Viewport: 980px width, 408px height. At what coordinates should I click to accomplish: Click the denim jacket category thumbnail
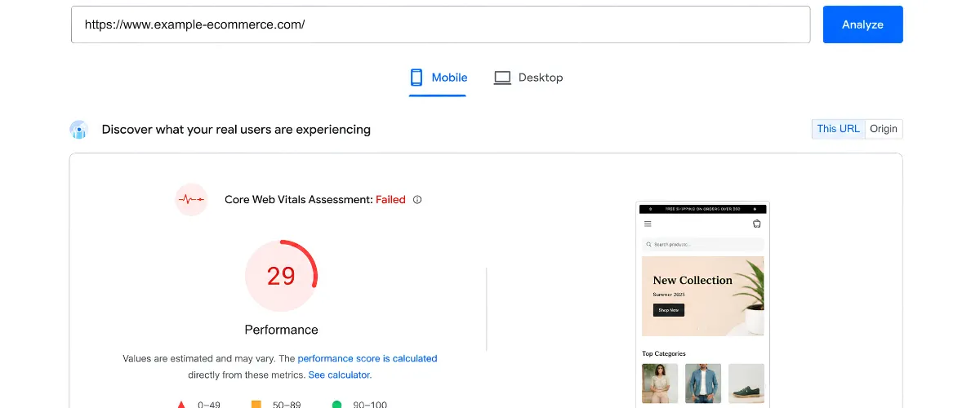coord(702,384)
